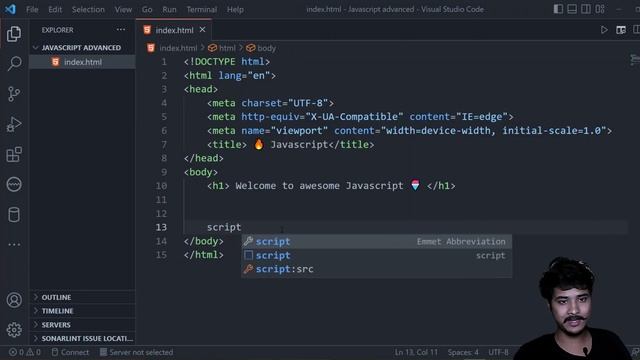Choose the script Emmet Abbreviation suggestion

tap(376, 242)
